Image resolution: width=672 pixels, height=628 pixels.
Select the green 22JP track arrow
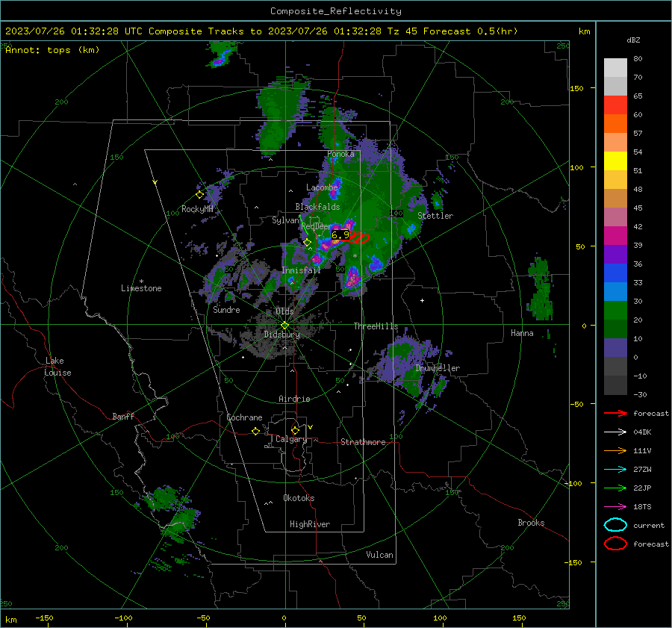tap(615, 488)
